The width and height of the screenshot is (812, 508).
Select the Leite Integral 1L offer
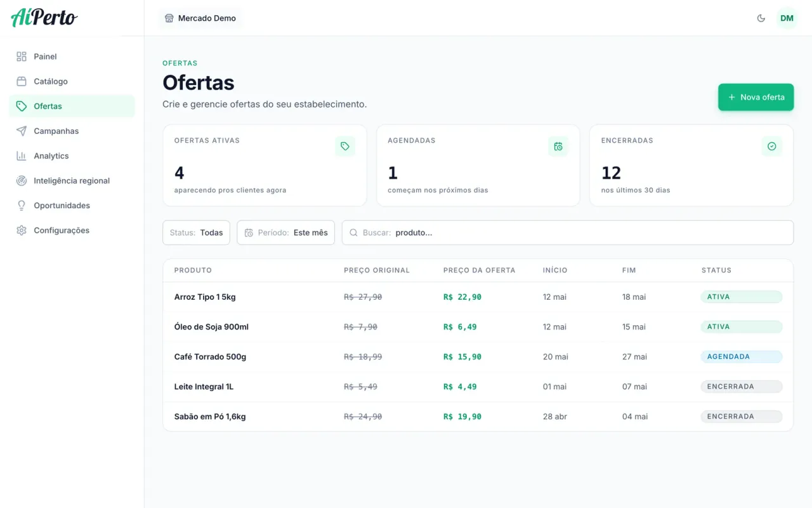click(478, 387)
